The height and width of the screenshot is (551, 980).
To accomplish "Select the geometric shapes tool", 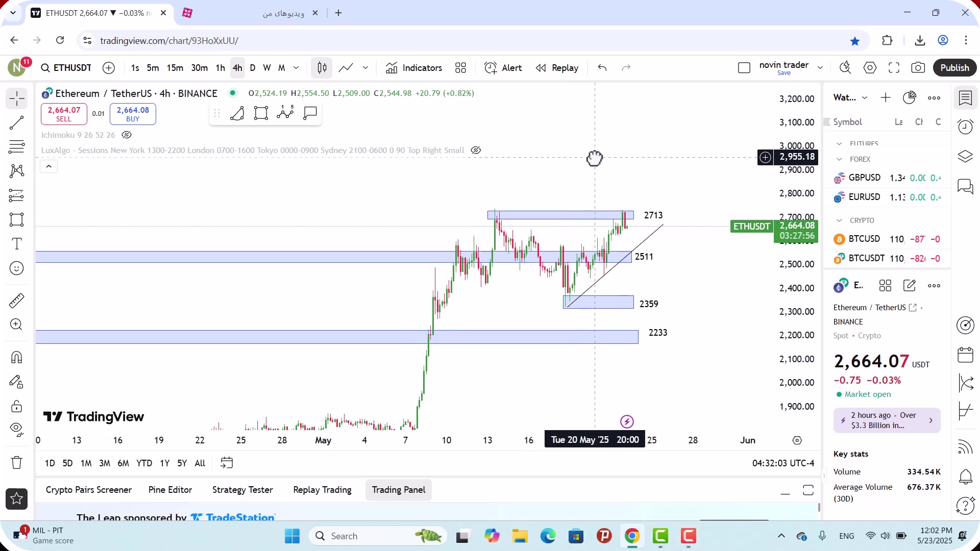I will point(17,220).
